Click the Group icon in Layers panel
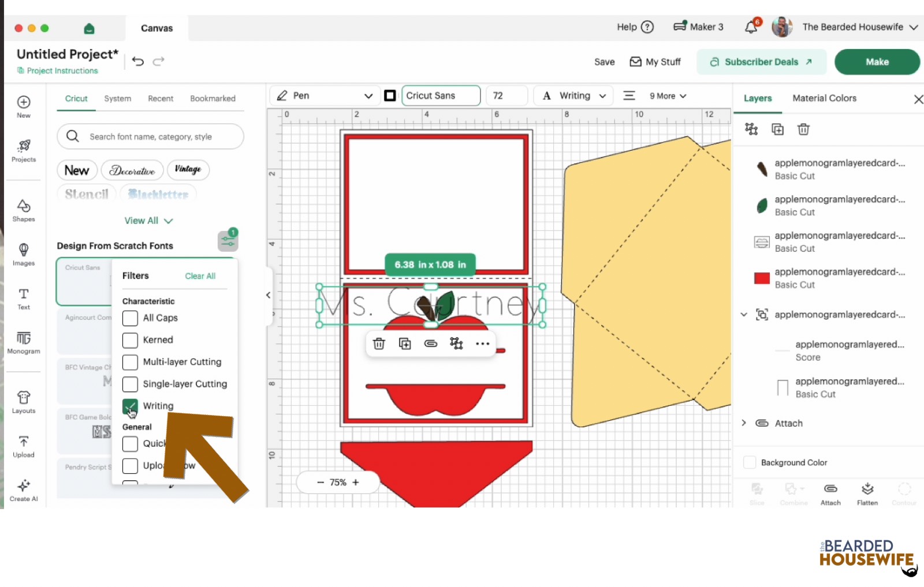Screen dimensions: 924x587 point(751,129)
